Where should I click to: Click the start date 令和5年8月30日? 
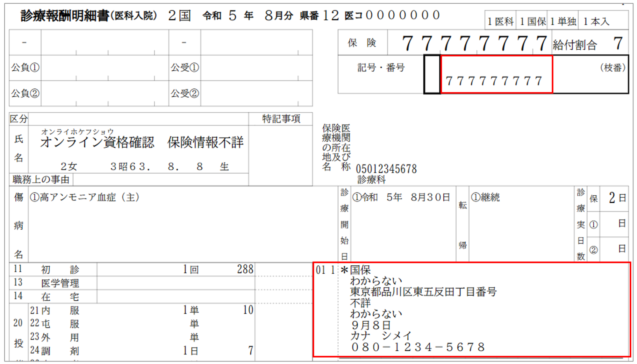[401, 197]
